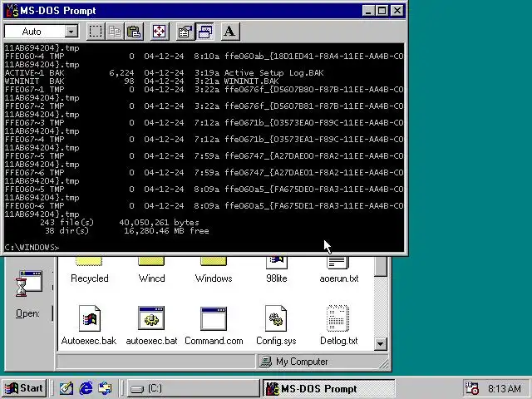
Task: Switch to the (C:) taskbar button
Action: click(x=194, y=388)
